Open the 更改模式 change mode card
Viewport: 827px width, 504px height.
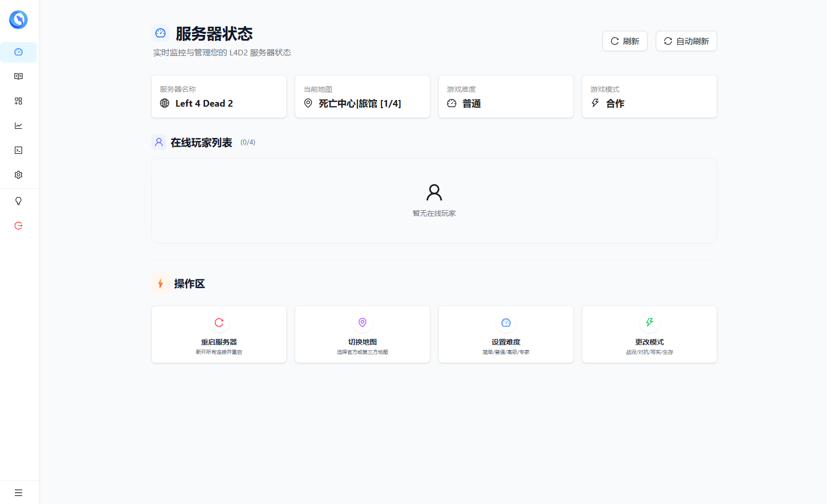(650, 334)
